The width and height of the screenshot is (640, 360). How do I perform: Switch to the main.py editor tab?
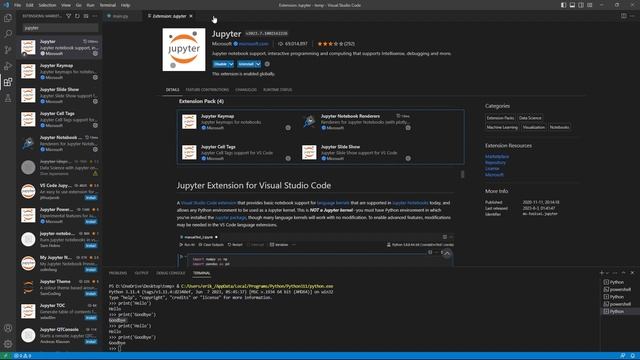(121, 16)
